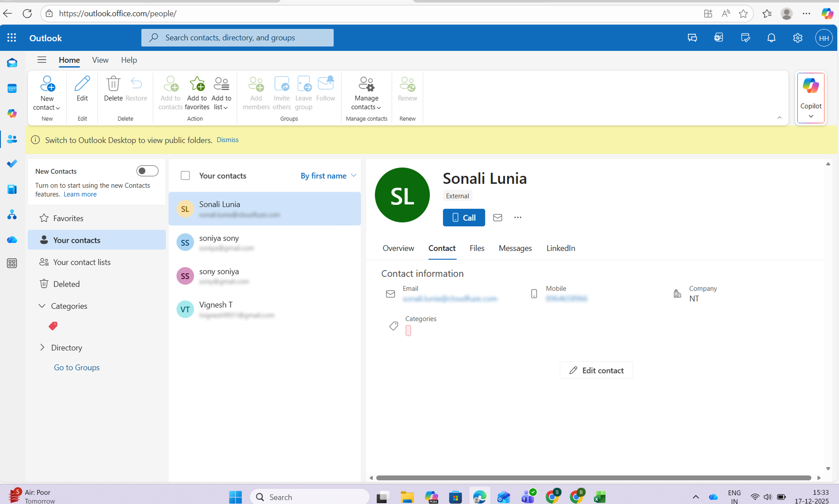Open notifications bell

click(x=771, y=38)
